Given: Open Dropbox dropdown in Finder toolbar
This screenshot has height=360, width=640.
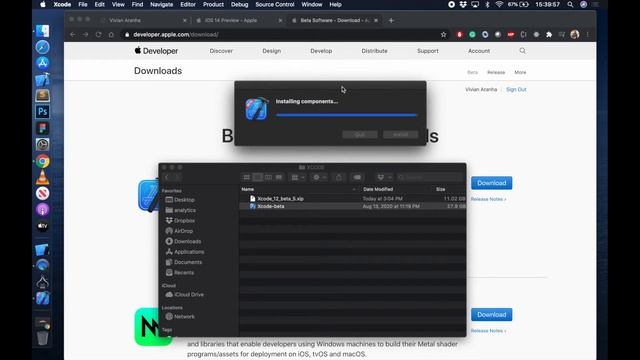Looking at the screenshot, I should pyautogui.click(x=384, y=177).
